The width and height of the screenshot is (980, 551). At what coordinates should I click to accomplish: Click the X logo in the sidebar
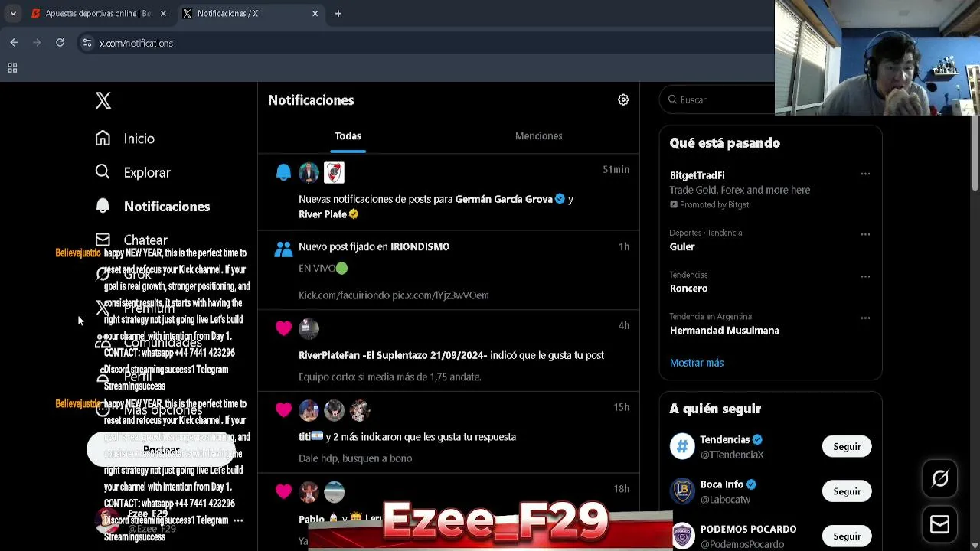click(x=103, y=100)
